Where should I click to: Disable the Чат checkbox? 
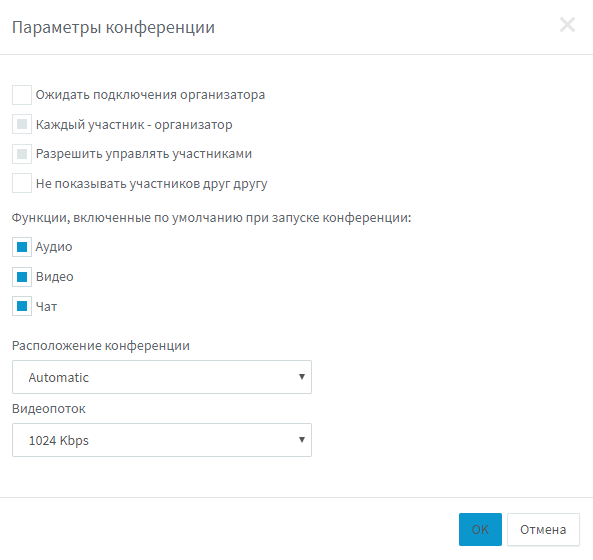coord(22,306)
